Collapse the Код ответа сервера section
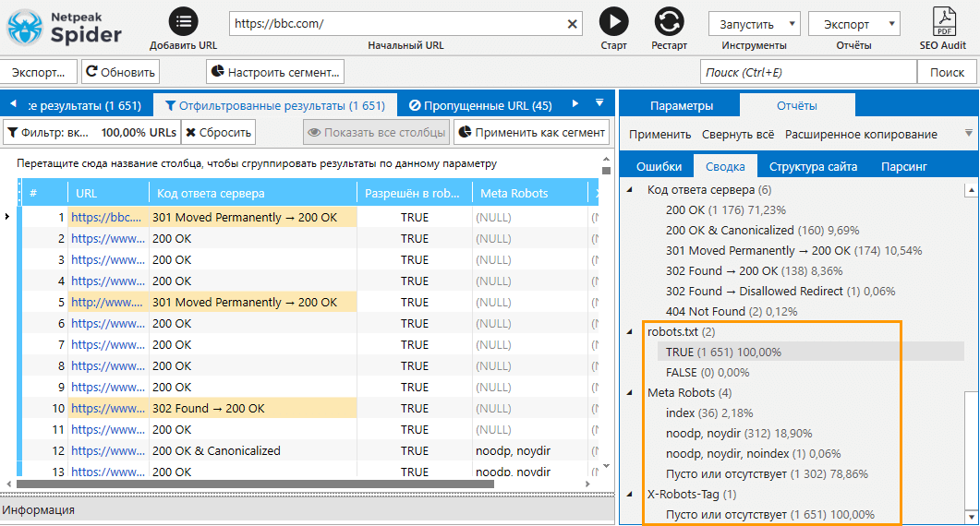 point(632,189)
